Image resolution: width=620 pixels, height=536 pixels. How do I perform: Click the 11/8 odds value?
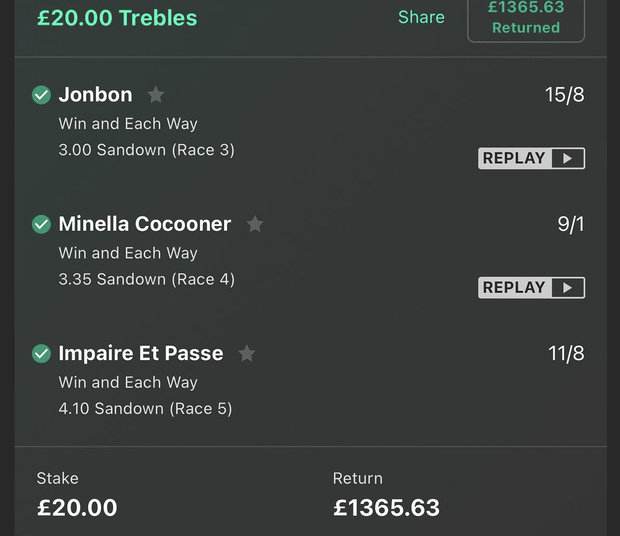565,353
